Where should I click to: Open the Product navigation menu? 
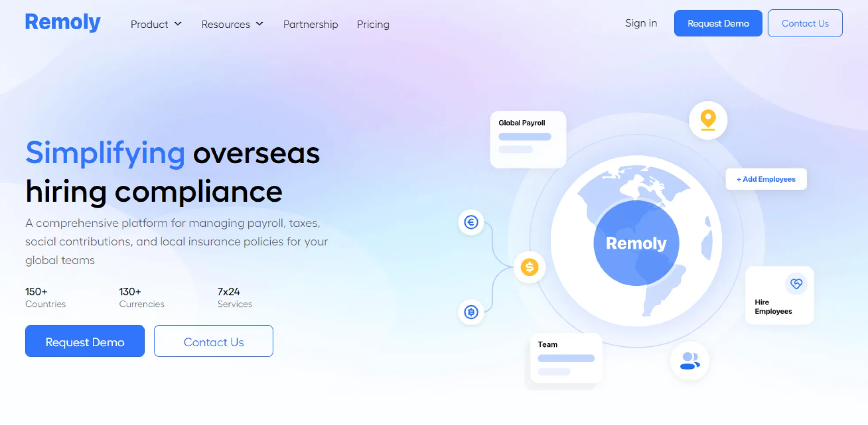click(156, 24)
